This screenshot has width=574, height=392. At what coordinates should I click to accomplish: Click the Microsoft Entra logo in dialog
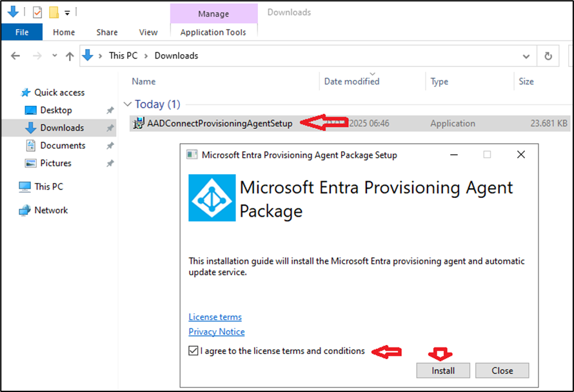(x=212, y=198)
